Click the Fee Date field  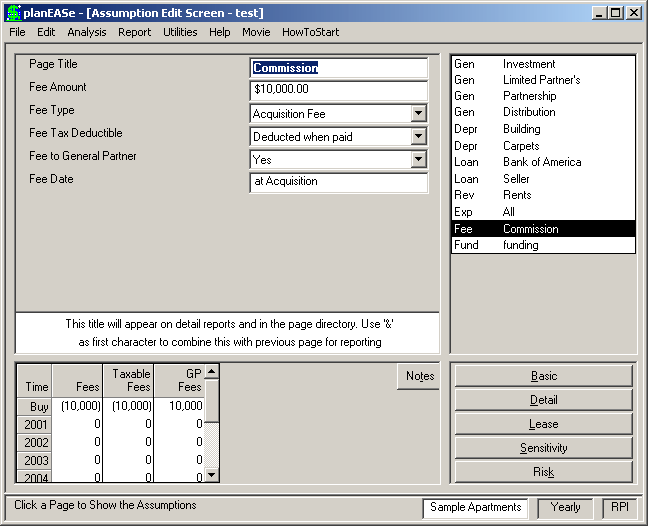(x=339, y=182)
